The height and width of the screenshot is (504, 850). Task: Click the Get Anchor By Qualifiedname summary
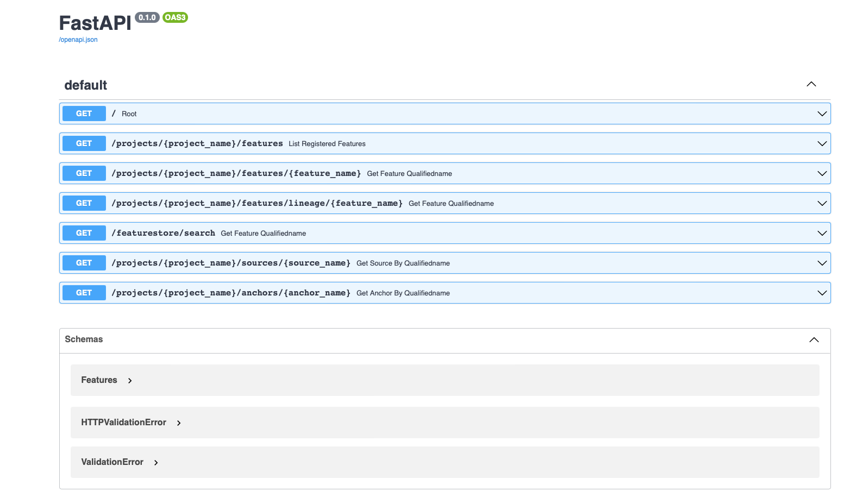403,293
